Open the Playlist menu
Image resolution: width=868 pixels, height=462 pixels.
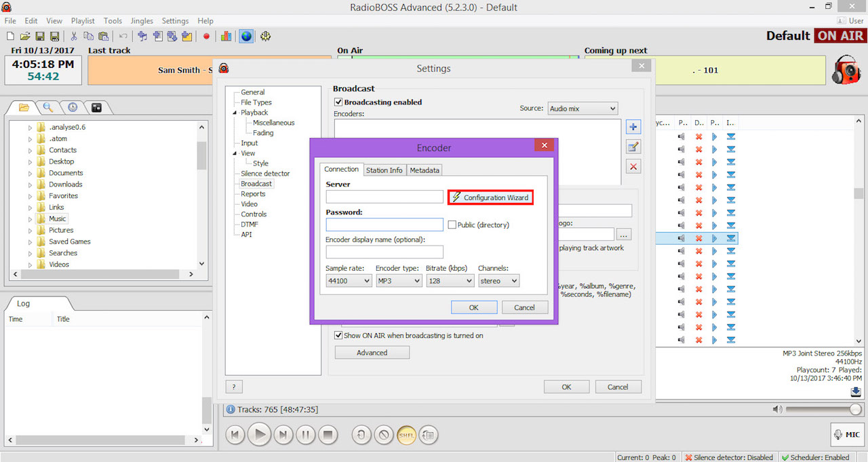pyautogui.click(x=83, y=21)
